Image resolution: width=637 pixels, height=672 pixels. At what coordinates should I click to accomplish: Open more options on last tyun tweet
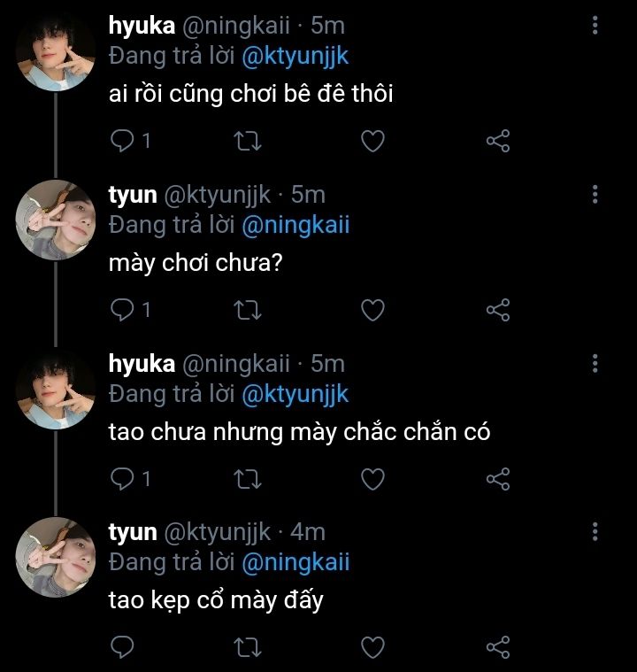click(595, 531)
